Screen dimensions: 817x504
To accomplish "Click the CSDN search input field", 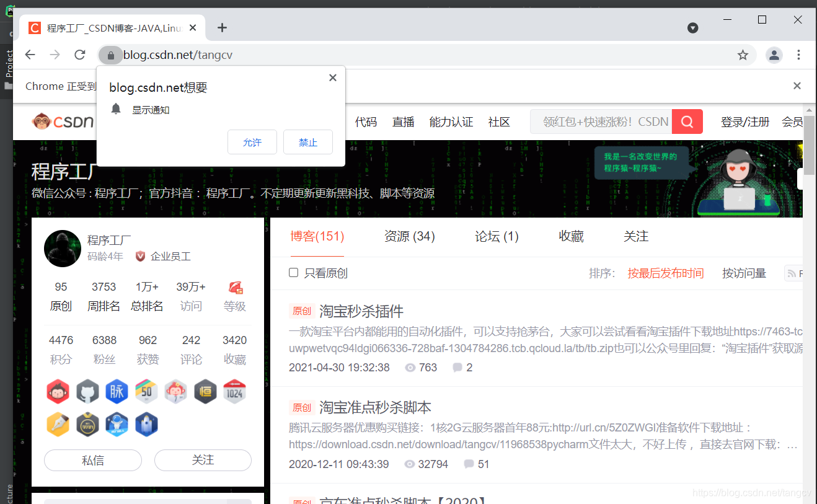I will [601, 122].
